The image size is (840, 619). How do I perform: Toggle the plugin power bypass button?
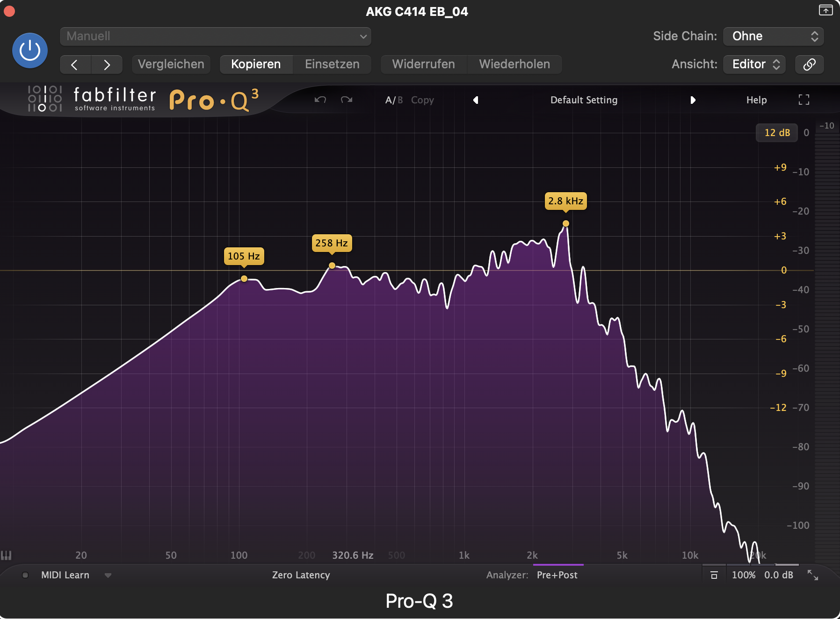(30, 50)
